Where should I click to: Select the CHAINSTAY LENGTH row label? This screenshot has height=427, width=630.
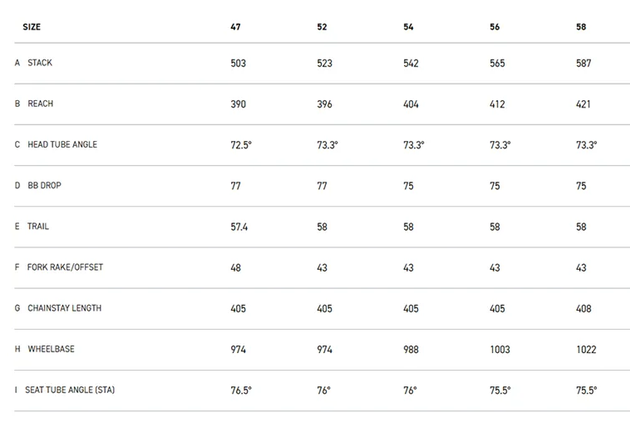click(x=64, y=308)
